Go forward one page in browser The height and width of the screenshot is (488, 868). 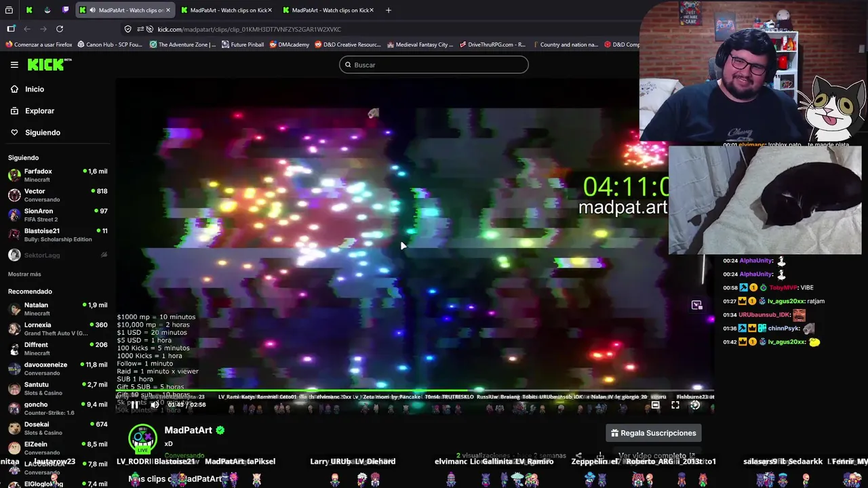pos(43,29)
